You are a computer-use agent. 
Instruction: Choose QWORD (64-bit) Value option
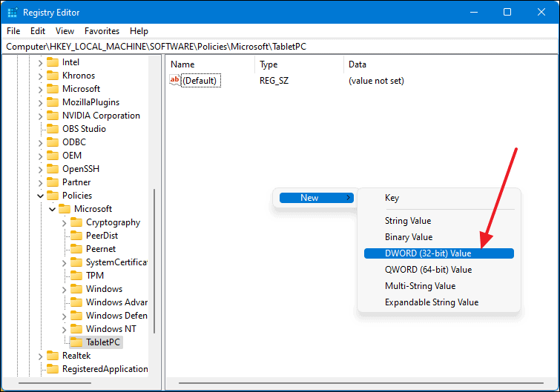(439, 270)
